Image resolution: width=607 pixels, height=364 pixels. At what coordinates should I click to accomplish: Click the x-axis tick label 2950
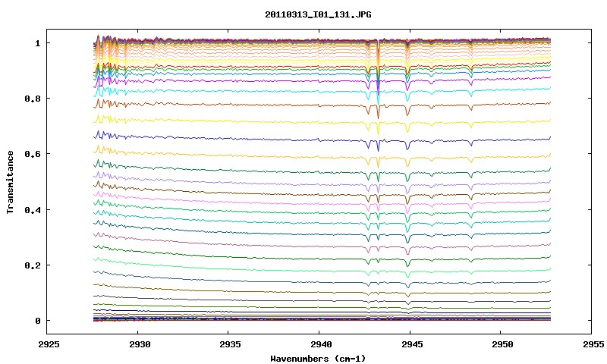[502, 344]
